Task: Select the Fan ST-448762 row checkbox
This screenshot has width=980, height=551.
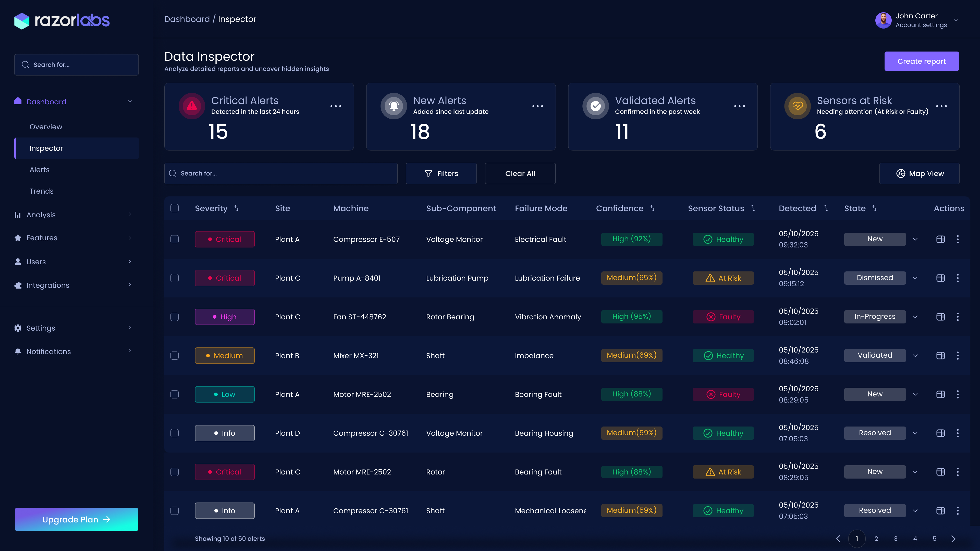Action: coord(175,317)
